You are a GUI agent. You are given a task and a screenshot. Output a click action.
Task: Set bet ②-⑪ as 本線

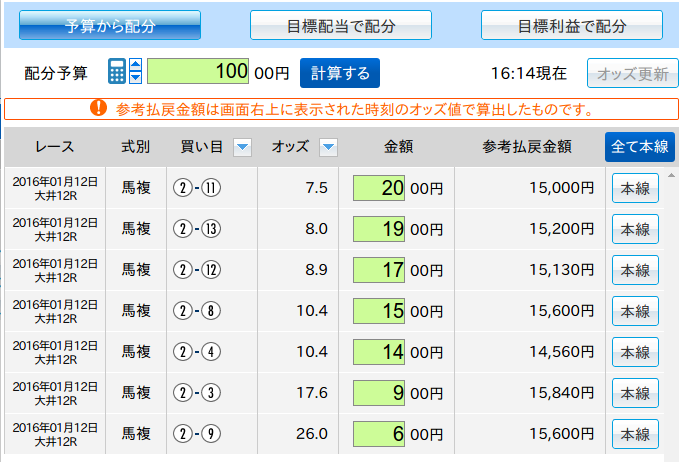[x=635, y=188]
